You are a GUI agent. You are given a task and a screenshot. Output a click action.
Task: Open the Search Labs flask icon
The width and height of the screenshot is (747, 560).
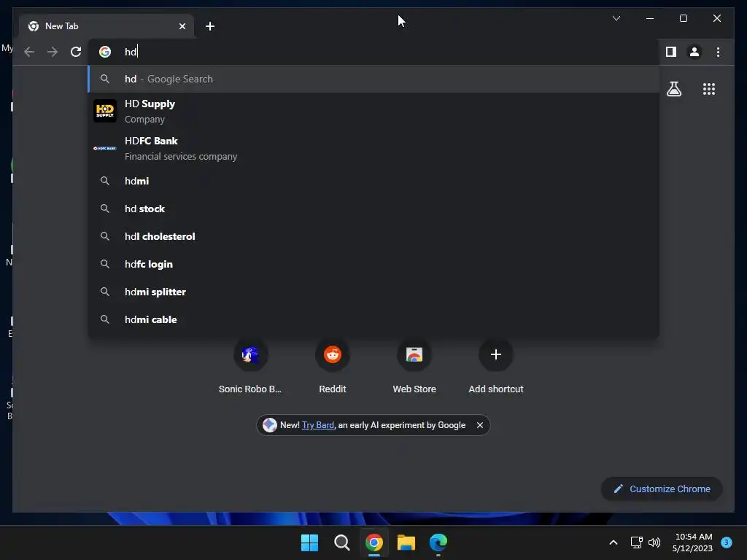coord(673,89)
